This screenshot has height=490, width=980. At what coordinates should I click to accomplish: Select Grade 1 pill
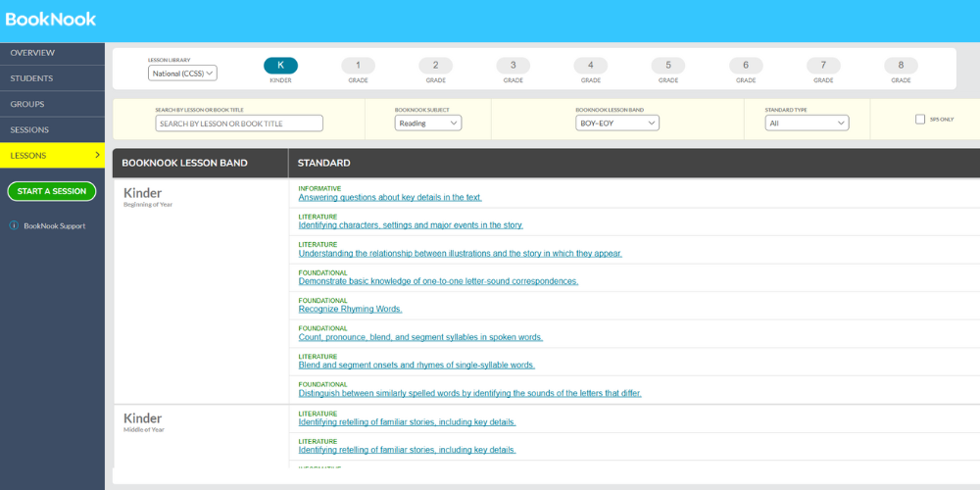(358, 66)
